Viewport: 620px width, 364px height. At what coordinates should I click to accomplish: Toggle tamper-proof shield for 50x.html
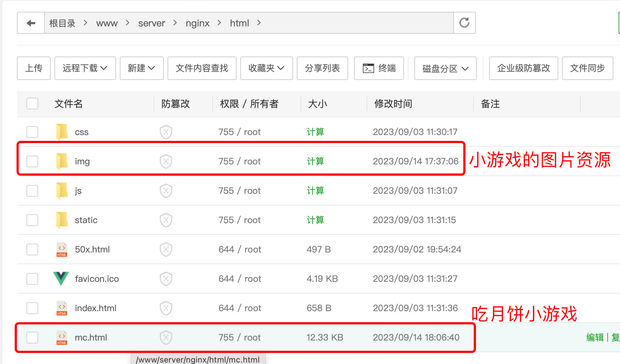pyautogui.click(x=166, y=250)
